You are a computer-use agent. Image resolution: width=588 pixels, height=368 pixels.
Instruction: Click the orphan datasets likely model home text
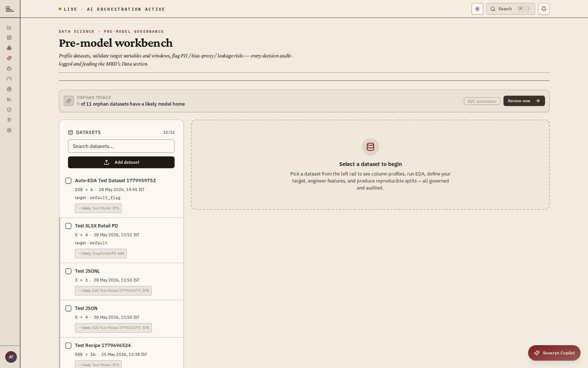pyautogui.click(x=131, y=104)
